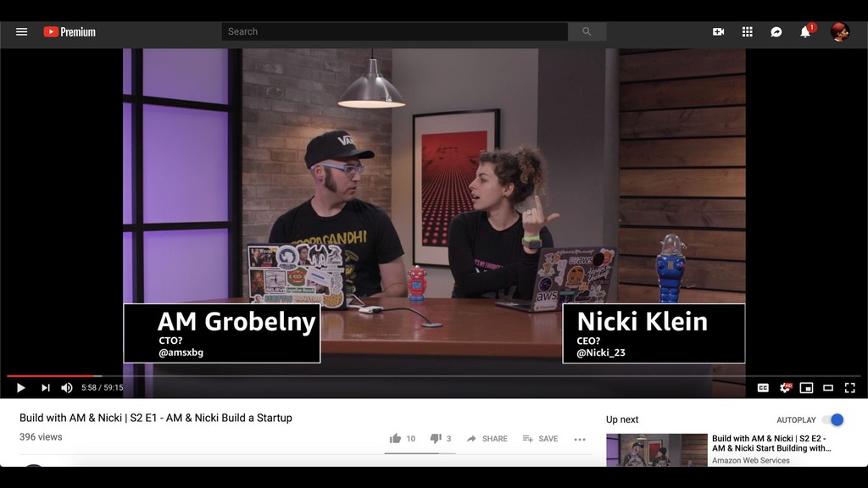Dislike the video with thumbs down
The image size is (868, 488).
click(x=436, y=439)
